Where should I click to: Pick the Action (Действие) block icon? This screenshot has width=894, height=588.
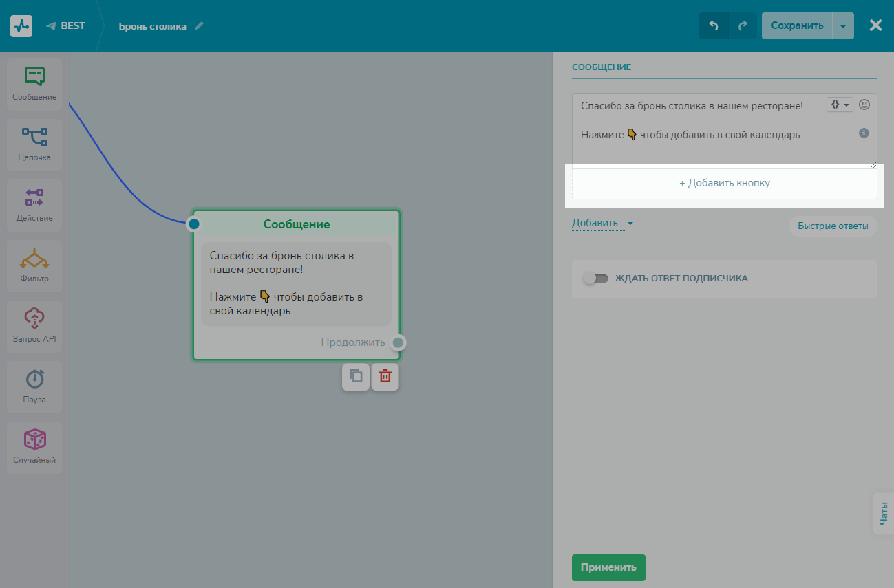pyautogui.click(x=34, y=204)
